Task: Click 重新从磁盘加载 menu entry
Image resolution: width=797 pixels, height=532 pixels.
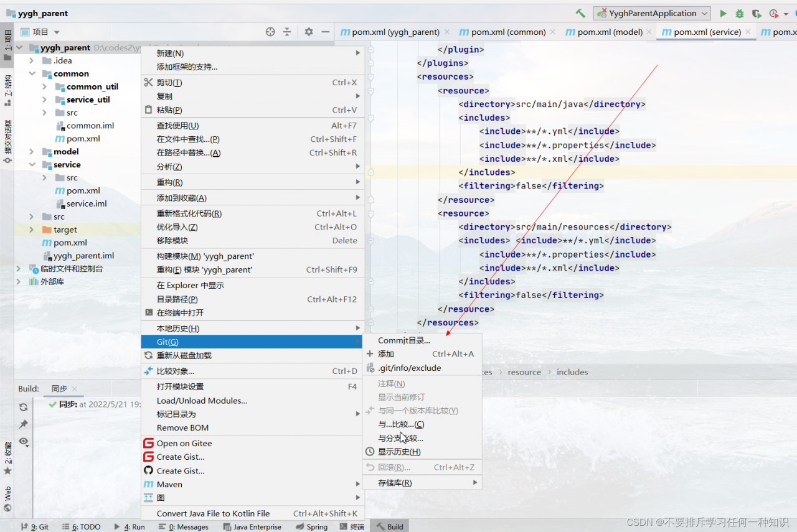Action: click(252, 355)
